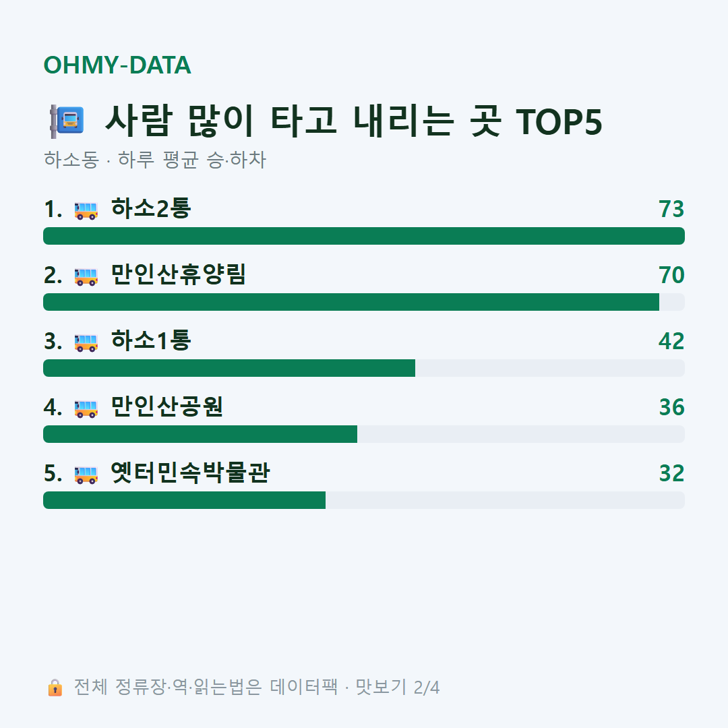The image size is (728, 728).
Task: Click the 옛터민속박물관 progress bar
Action: (364, 500)
